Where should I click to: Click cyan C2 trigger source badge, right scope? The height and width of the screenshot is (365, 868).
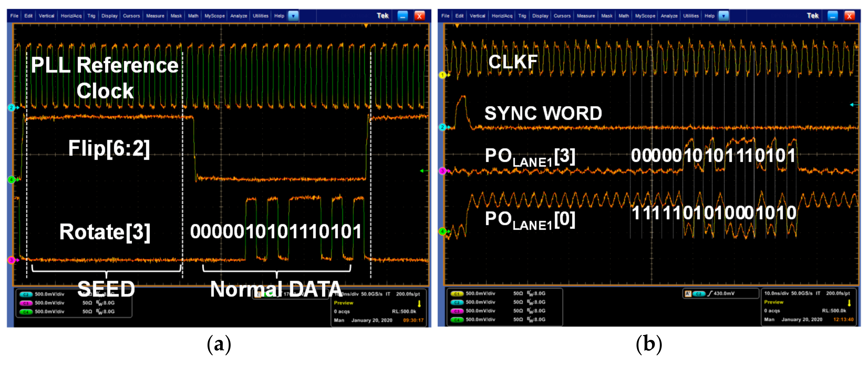point(699,294)
